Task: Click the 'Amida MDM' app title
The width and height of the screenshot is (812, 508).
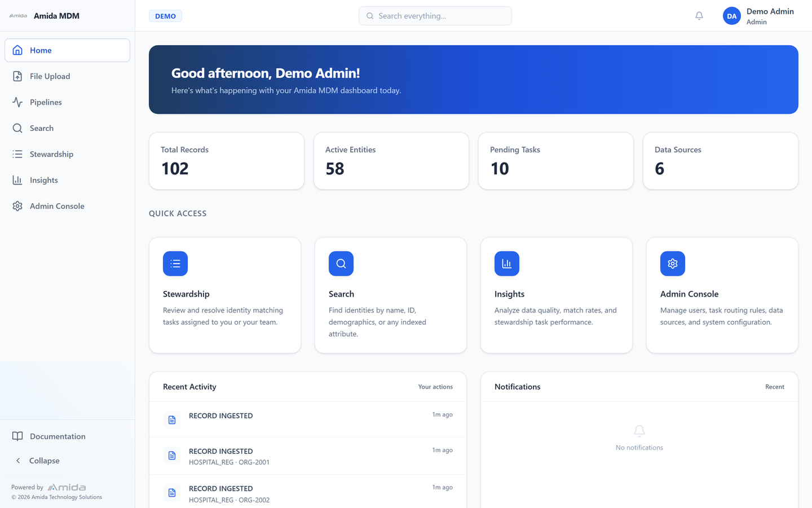Action: click(56, 16)
